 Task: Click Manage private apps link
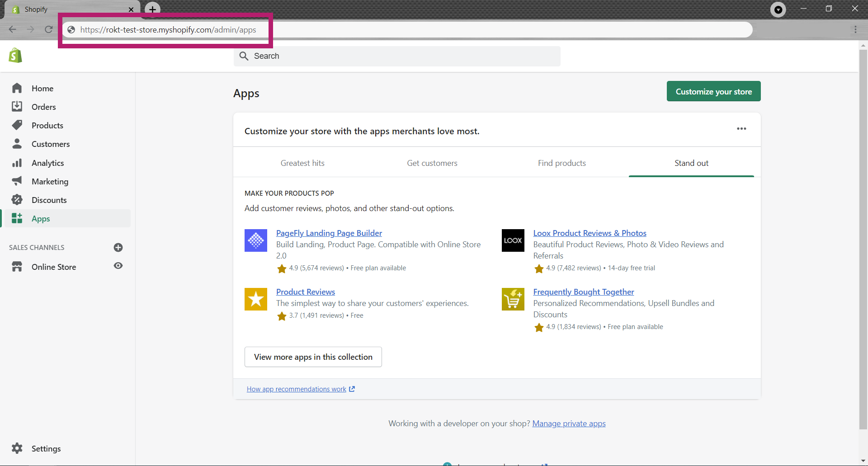coord(569,424)
